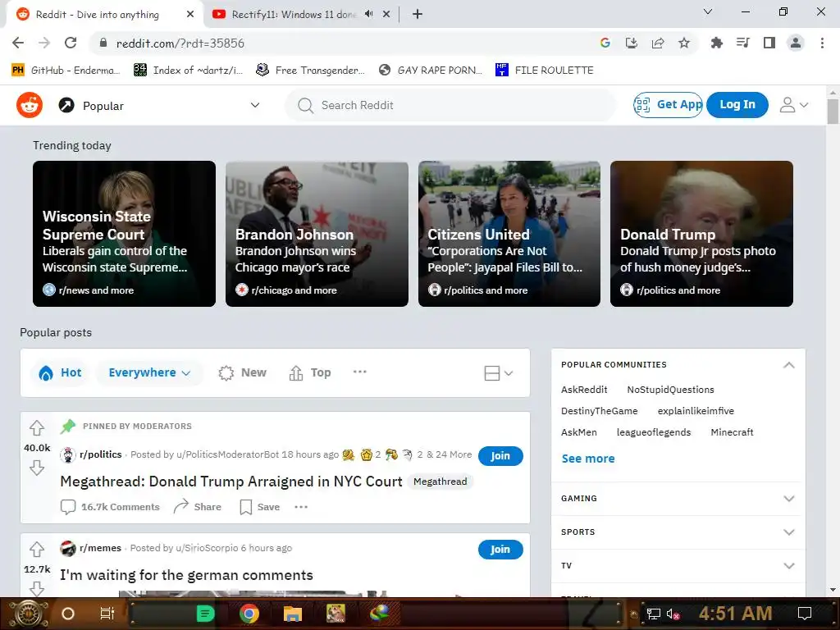
Task: Open the Chrome profile avatar
Action: 796,43
